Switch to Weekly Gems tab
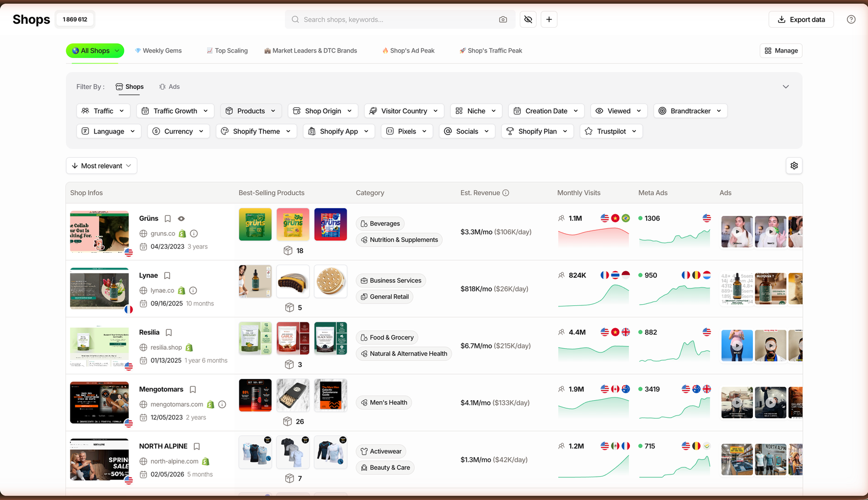This screenshot has height=500, width=868. pyautogui.click(x=158, y=50)
